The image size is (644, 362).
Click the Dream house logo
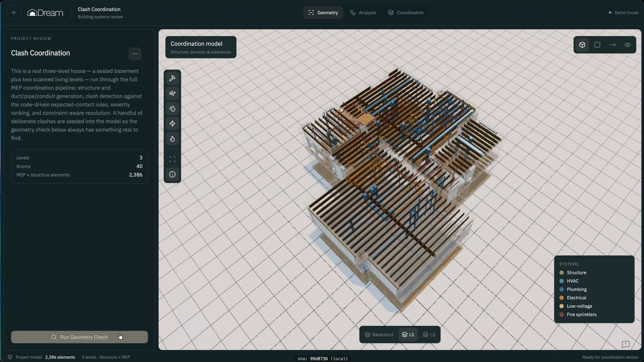(x=45, y=13)
